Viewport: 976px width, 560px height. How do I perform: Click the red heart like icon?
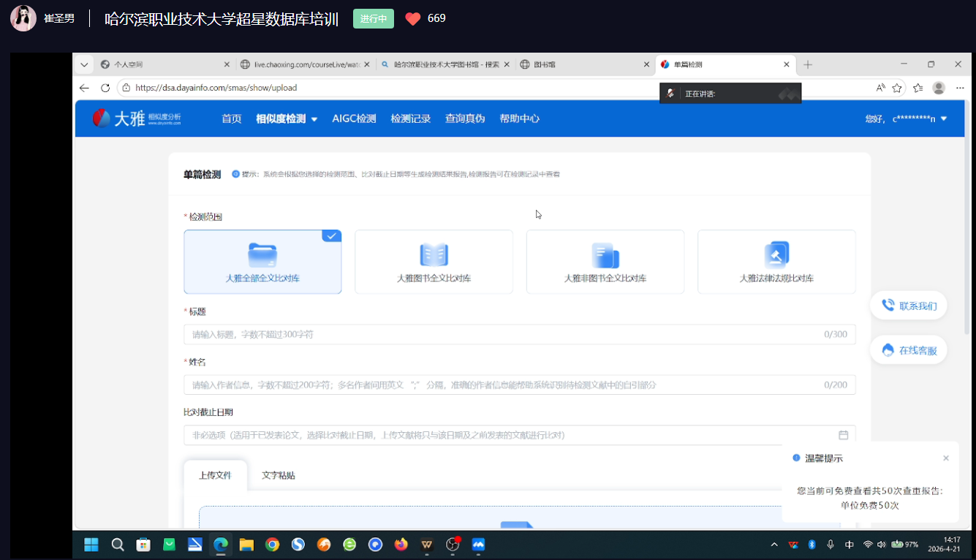pos(413,19)
